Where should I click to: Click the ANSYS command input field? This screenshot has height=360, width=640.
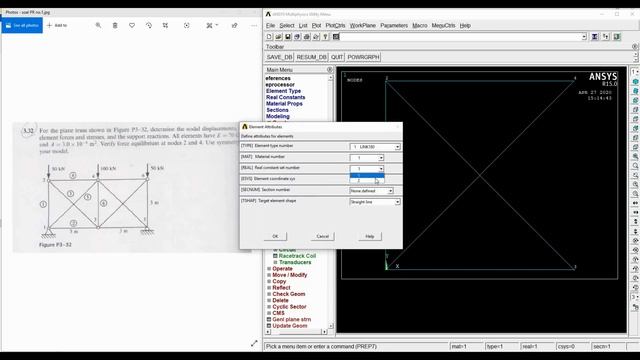[x=460, y=37]
